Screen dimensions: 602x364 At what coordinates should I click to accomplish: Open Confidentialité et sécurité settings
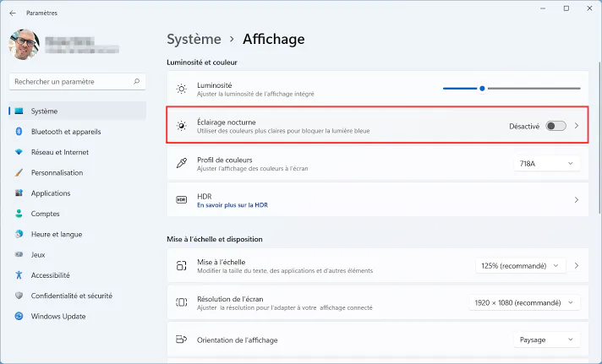(72, 296)
